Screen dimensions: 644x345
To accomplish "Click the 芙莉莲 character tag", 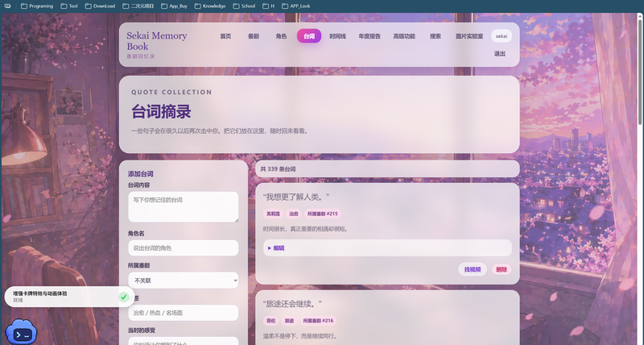I will coord(273,214).
